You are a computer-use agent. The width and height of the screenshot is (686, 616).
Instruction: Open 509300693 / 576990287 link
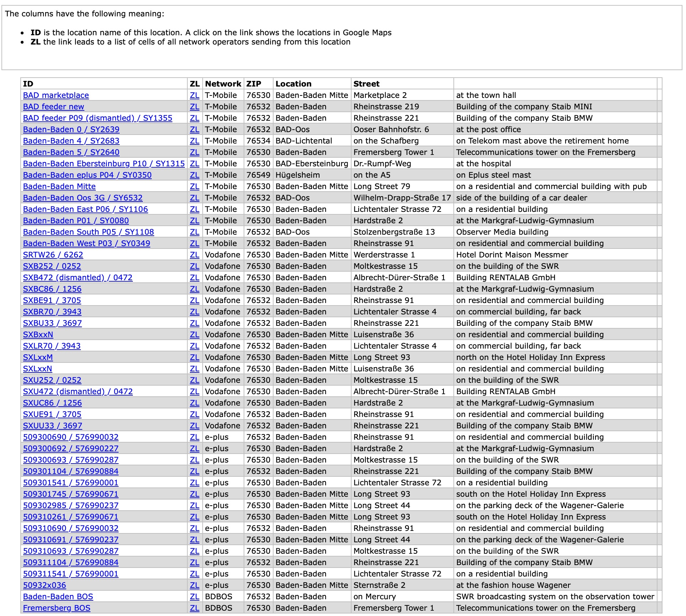[x=71, y=460]
